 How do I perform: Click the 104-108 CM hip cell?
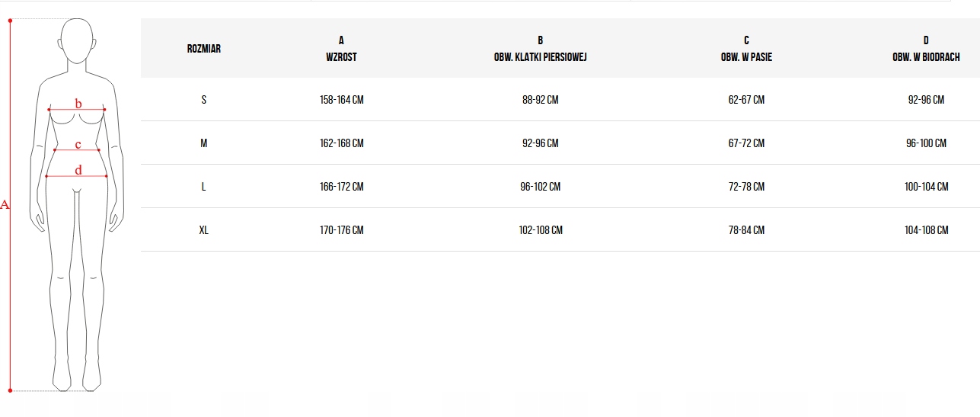[927, 230]
